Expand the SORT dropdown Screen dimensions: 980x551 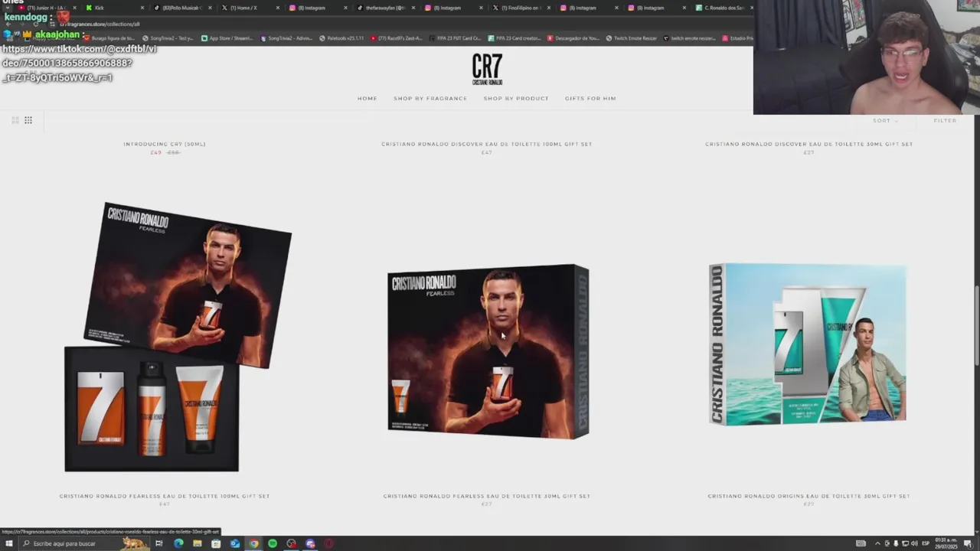coord(885,120)
